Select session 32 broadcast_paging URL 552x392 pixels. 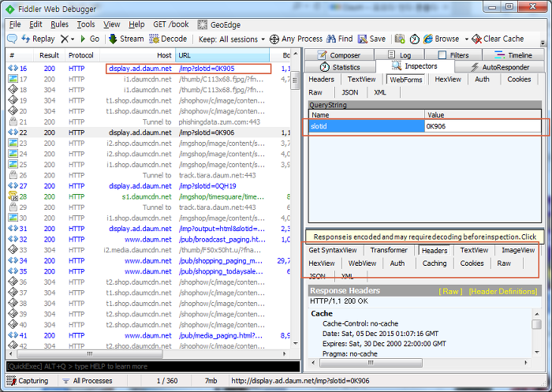click(x=222, y=239)
